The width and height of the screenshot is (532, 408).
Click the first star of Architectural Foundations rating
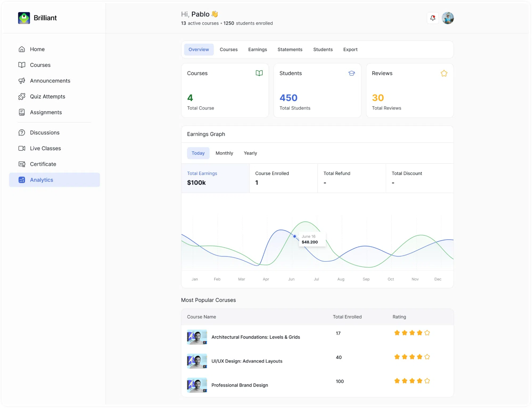coord(397,333)
